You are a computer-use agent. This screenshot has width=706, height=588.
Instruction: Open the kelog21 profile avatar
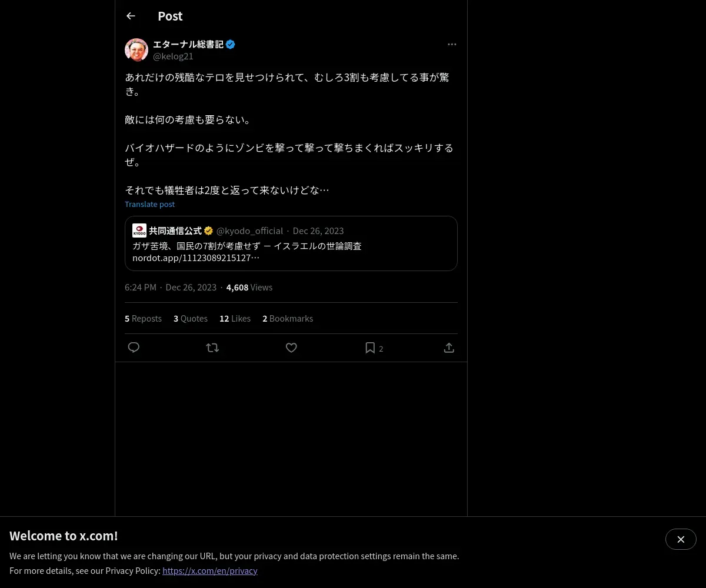pyautogui.click(x=136, y=50)
